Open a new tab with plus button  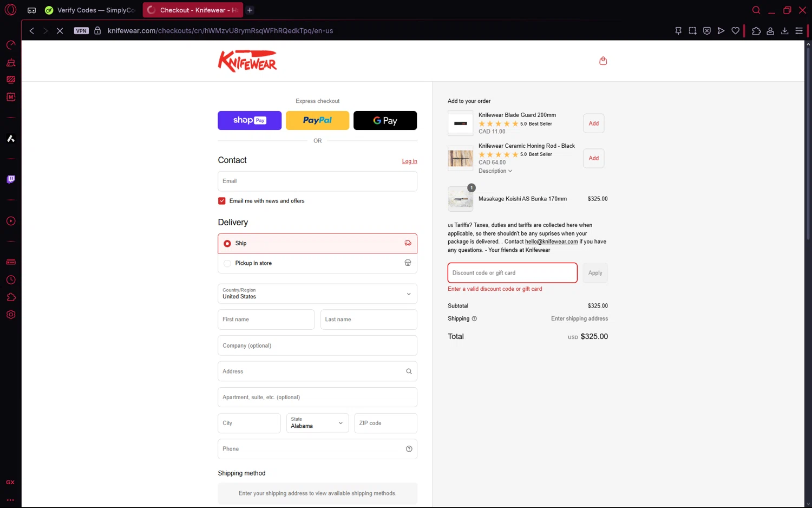coord(250,10)
